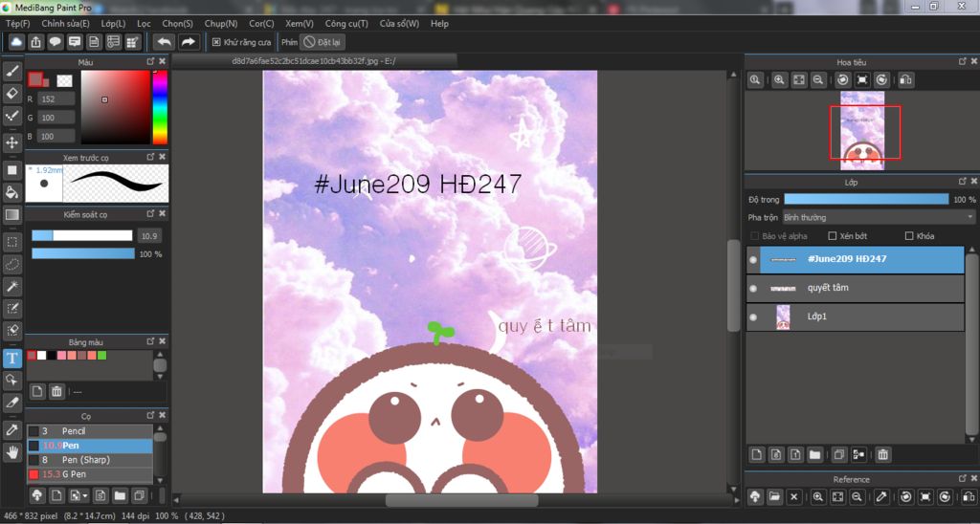Click the Undo arrow in toolbar
Screen dimensions: 980x524
point(165,42)
